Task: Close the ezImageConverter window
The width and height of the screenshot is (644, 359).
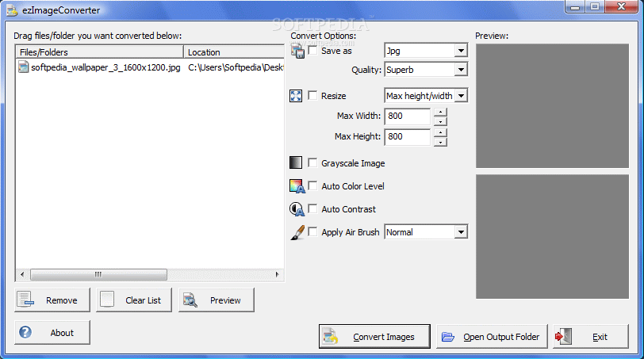Action: [x=622, y=7]
